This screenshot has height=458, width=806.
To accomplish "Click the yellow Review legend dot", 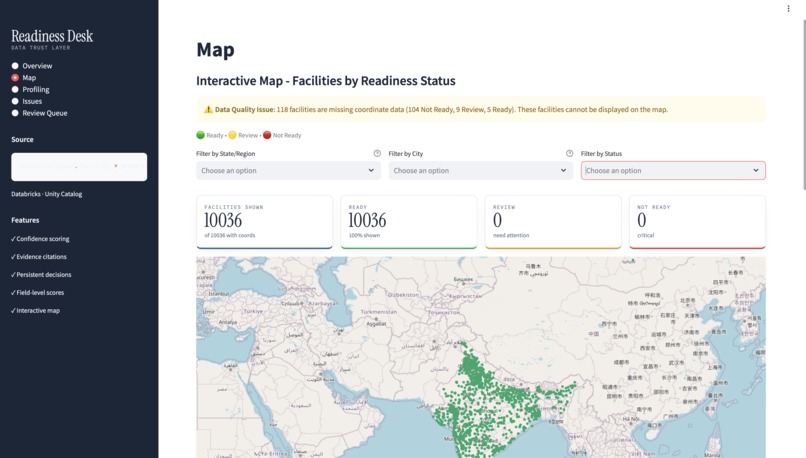I will pyautogui.click(x=232, y=135).
